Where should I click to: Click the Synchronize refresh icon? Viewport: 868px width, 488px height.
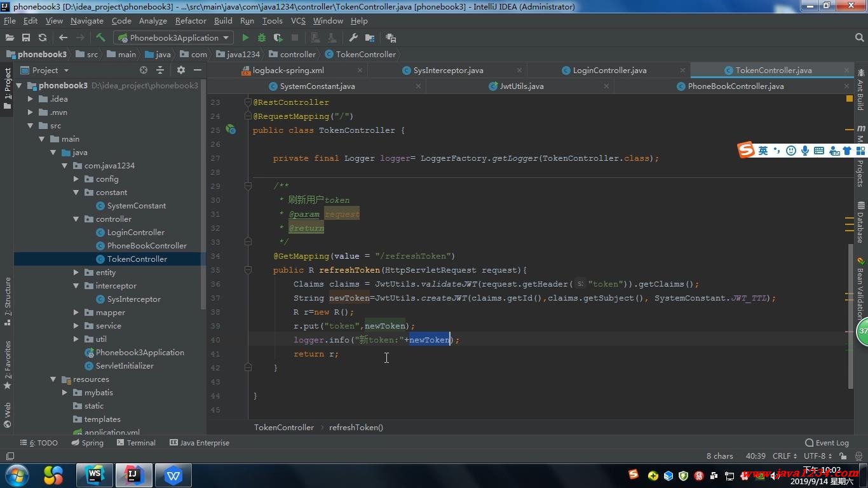[43, 37]
